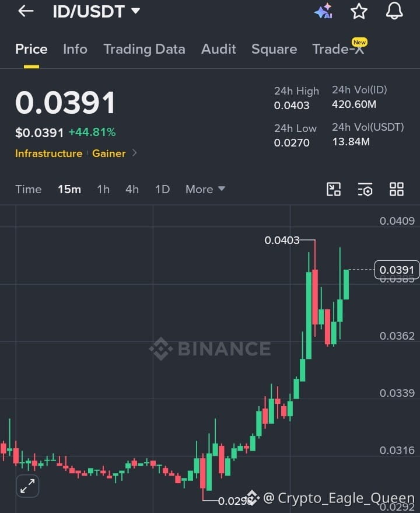The image size is (420, 513).
Task: Open the Gainer tag link
Action: [x=109, y=153]
